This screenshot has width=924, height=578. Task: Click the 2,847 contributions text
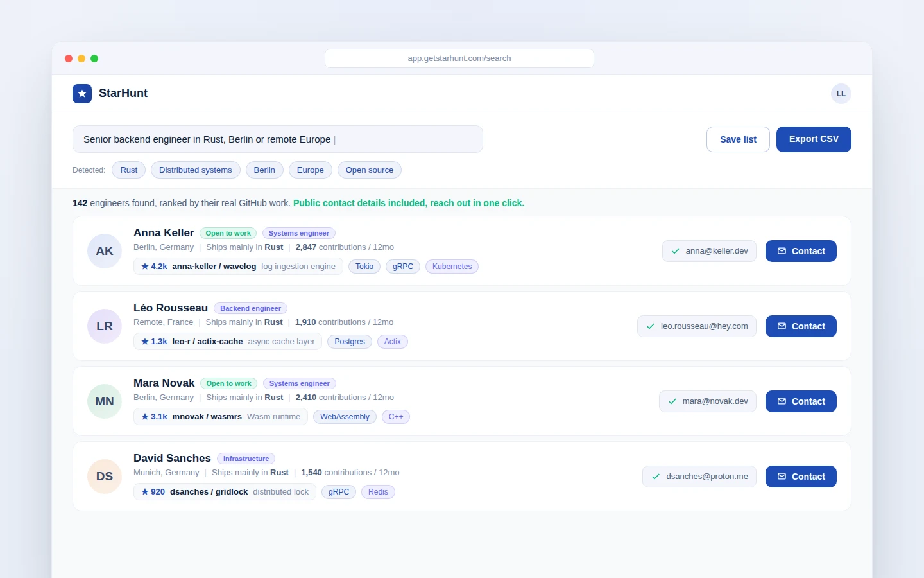[x=345, y=248]
